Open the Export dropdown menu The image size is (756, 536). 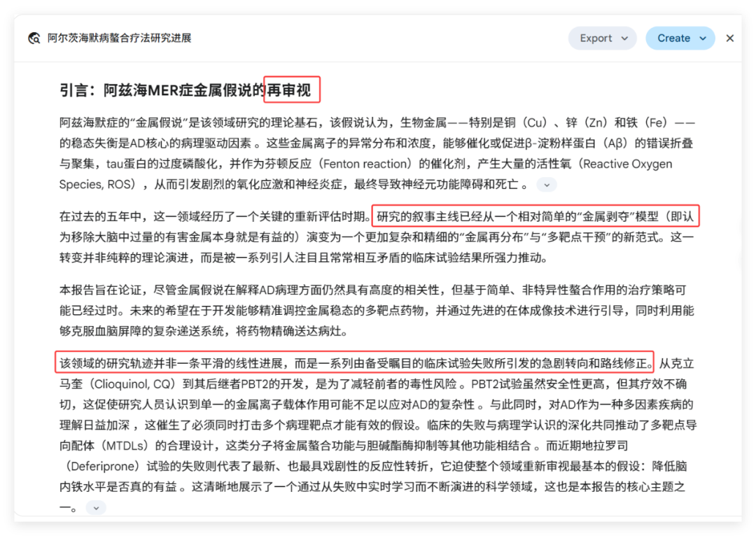click(x=602, y=38)
